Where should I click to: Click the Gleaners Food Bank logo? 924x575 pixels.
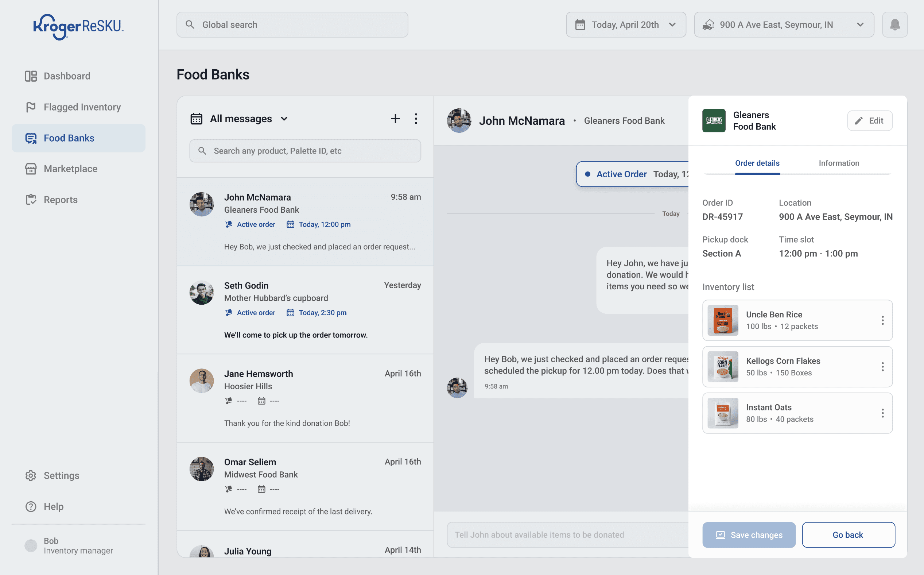714,120
